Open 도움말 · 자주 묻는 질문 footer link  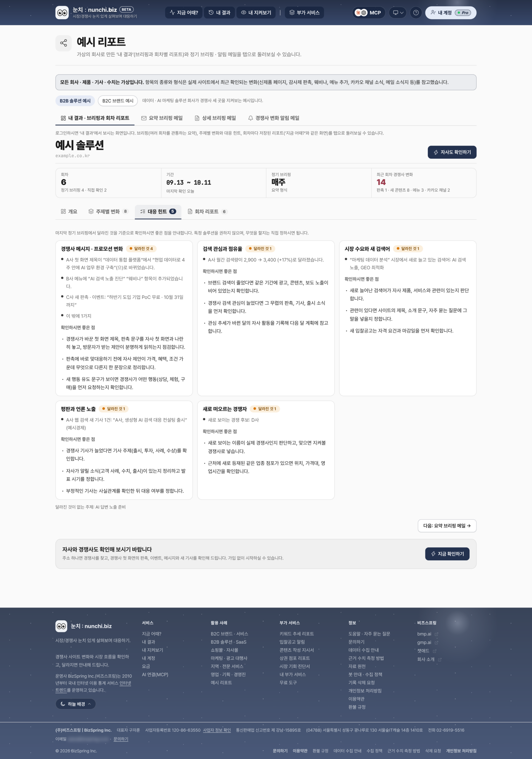tap(369, 634)
